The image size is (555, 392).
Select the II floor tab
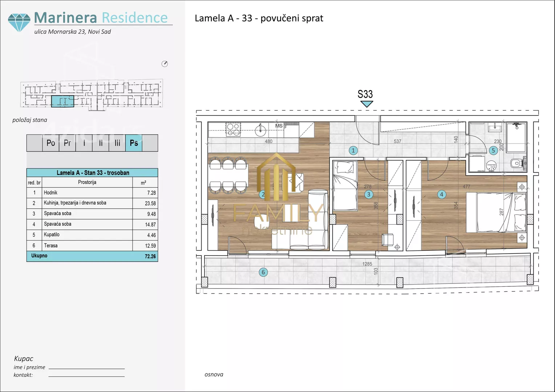point(101,143)
